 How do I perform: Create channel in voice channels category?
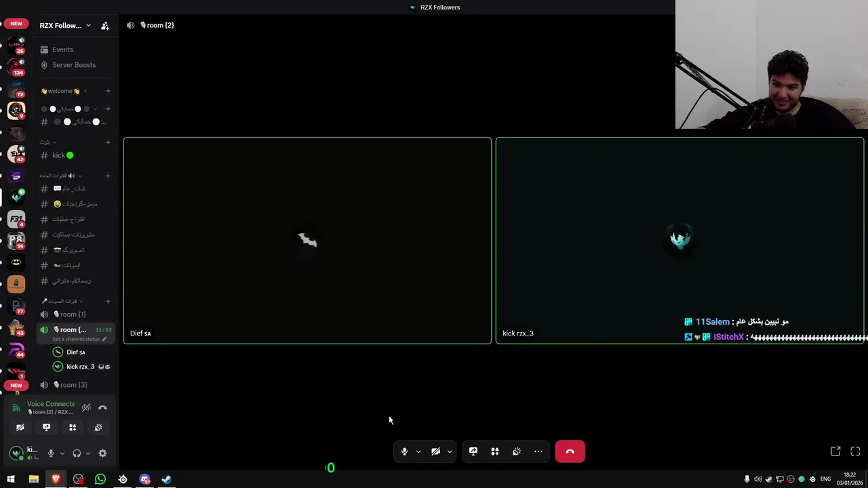click(x=108, y=301)
